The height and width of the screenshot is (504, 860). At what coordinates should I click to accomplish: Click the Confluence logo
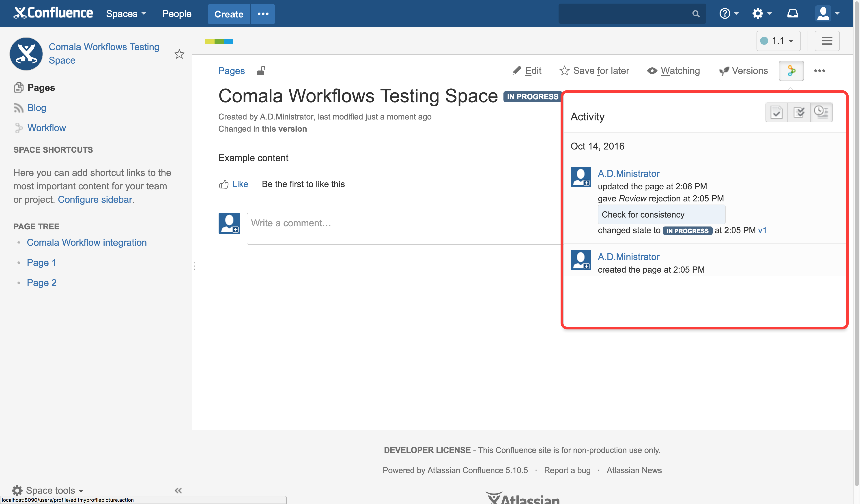53,13
